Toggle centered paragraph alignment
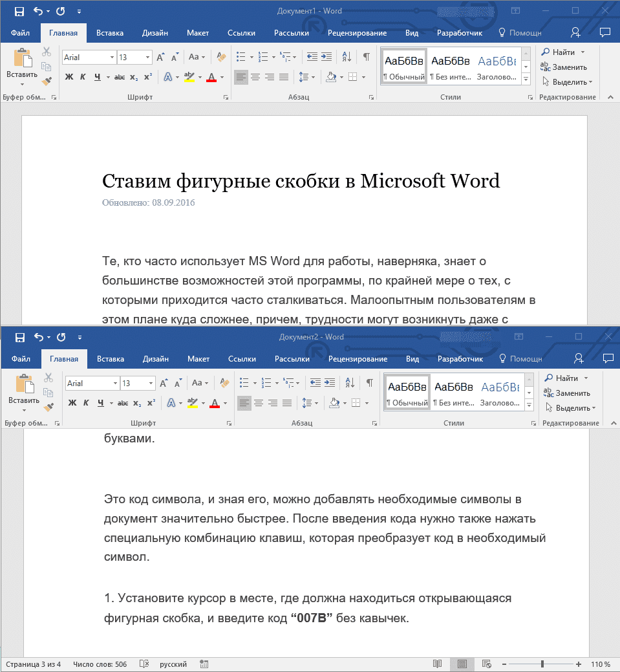Viewport: 620px width, 672px height. [x=255, y=77]
